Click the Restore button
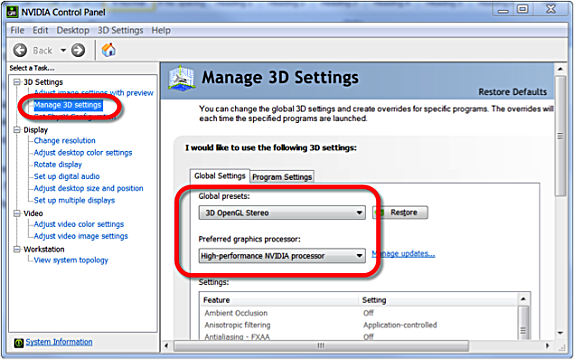Image resolution: width=574 pixels, height=360 pixels. [x=400, y=212]
